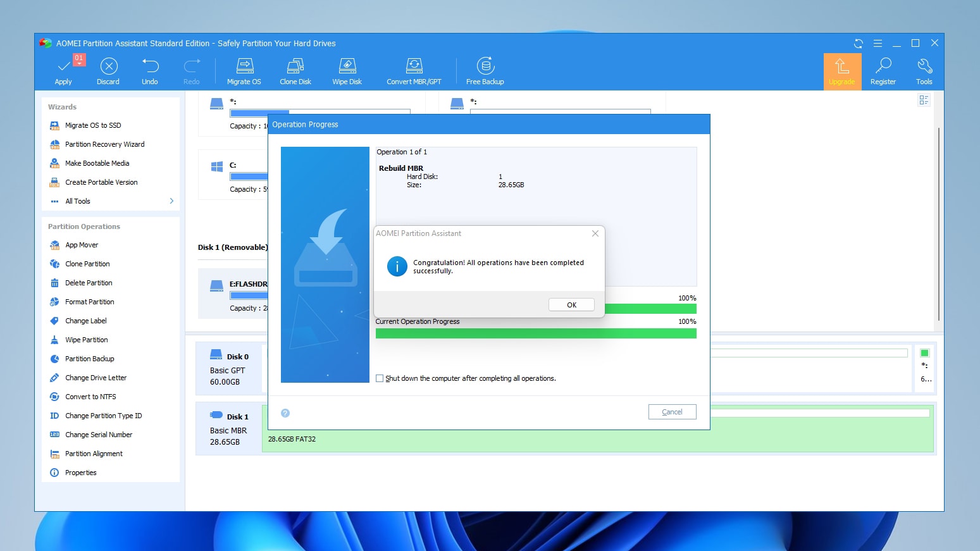Image resolution: width=980 pixels, height=551 pixels.
Task: Click the Wizards section header
Action: pyautogui.click(x=62, y=107)
